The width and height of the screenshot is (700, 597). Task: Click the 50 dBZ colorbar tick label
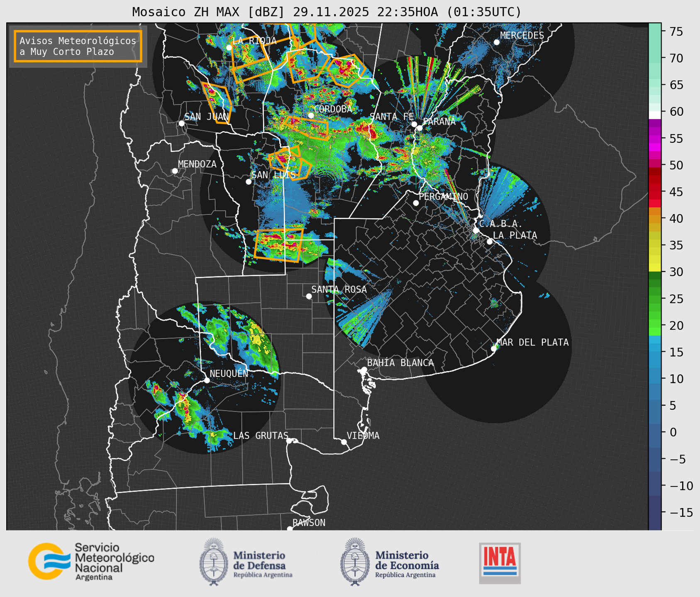(676, 165)
